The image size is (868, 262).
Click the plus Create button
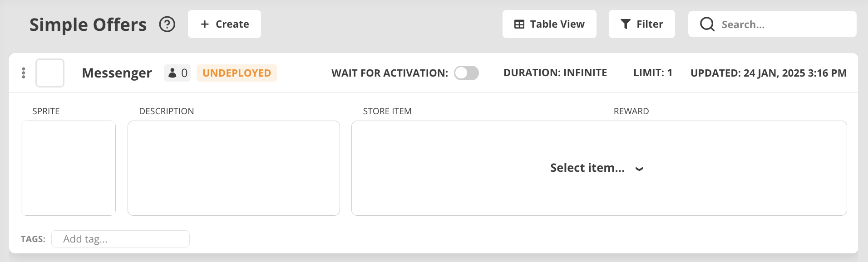(224, 24)
